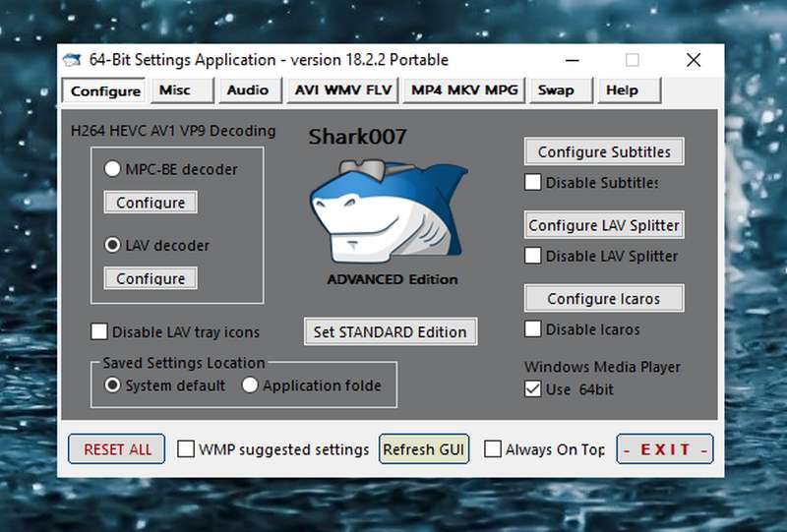Select the LAV decoder radio button
Viewport: 787px width, 532px height.
(112, 245)
